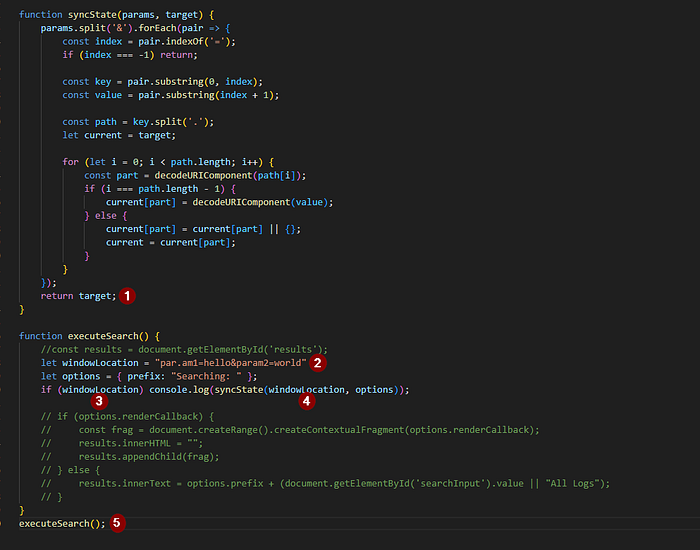This screenshot has width=700, height=550.
Task: Click the "par.am1=hello&param2=world" string
Action: pyautogui.click(x=230, y=363)
